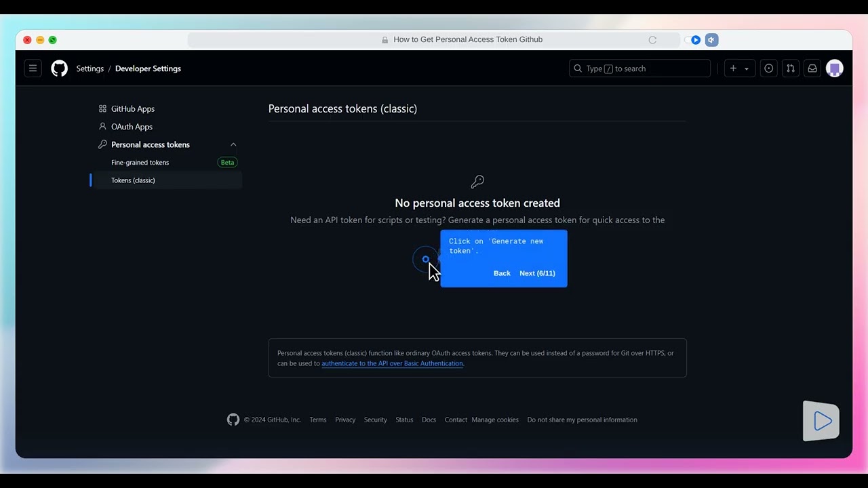Open the Notifications inbox icon
Image resolution: width=868 pixels, height=488 pixels.
812,68
